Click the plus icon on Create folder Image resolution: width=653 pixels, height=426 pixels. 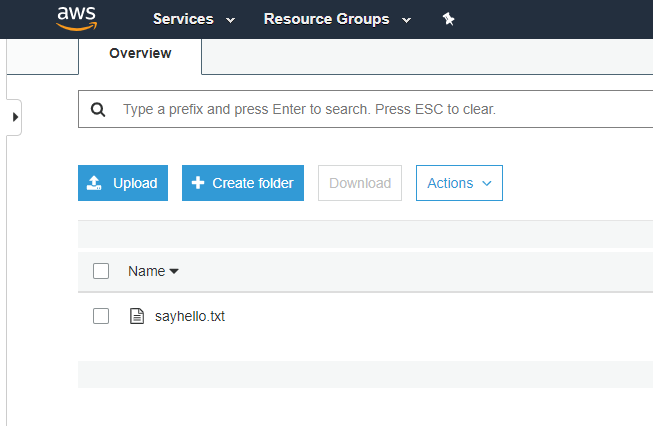coord(198,183)
